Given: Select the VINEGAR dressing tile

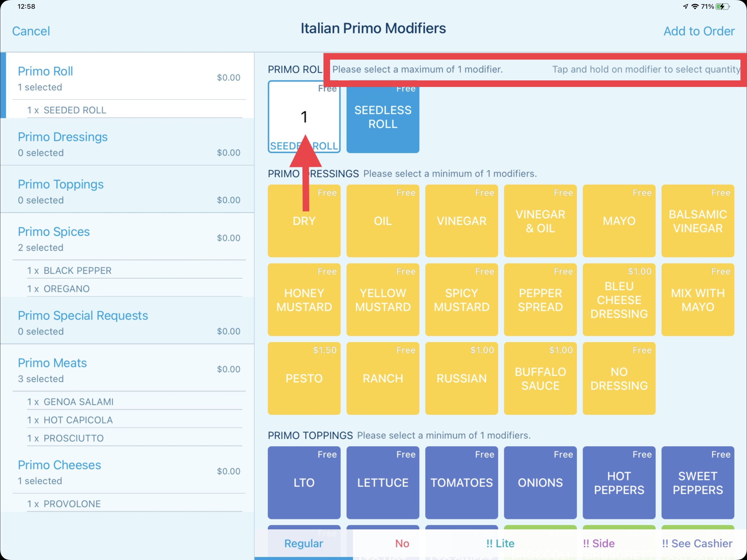Looking at the screenshot, I should coord(461,221).
